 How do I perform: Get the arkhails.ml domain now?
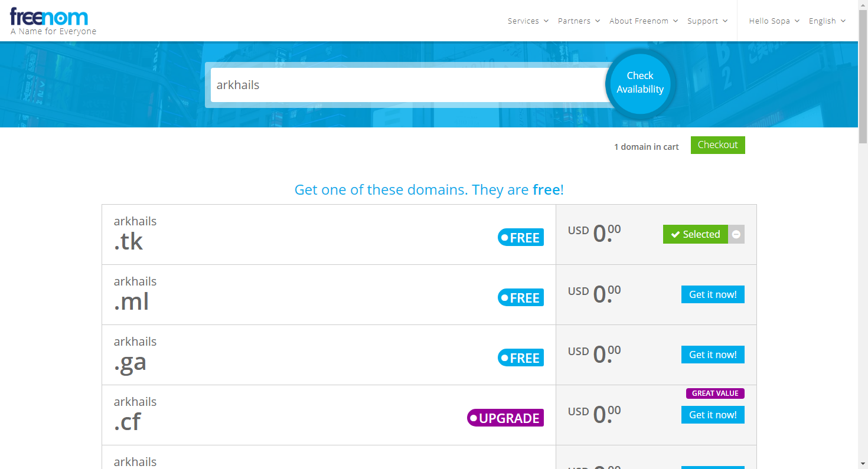pos(713,294)
